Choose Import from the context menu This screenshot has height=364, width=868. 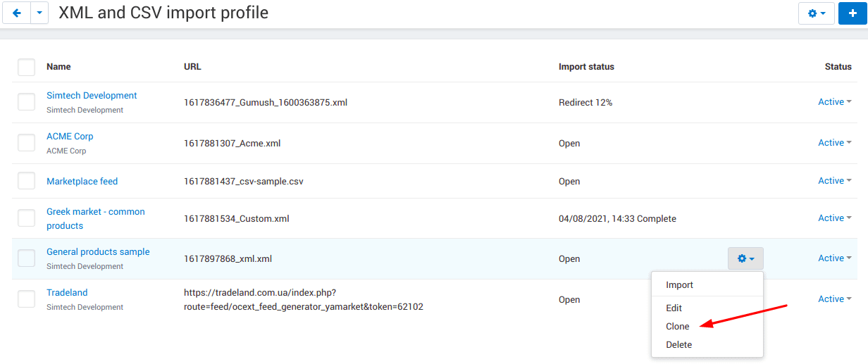pyautogui.click(x=680, y=285)
